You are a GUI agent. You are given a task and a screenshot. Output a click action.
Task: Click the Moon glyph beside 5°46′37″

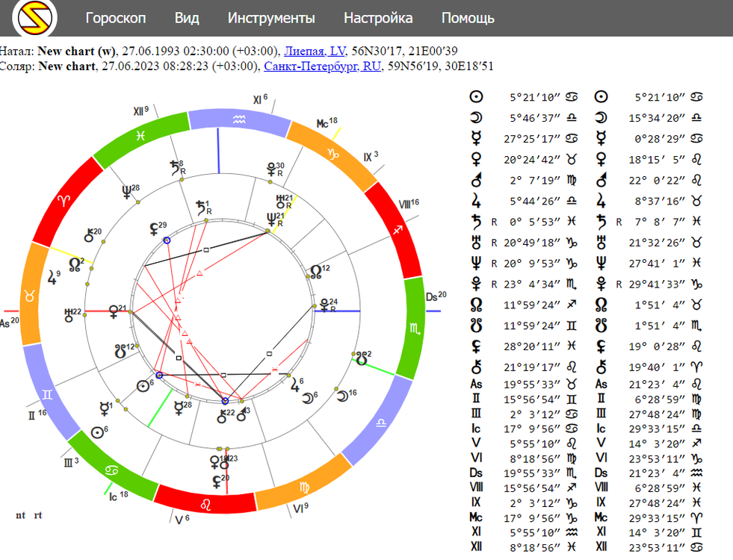click(476, 118)
